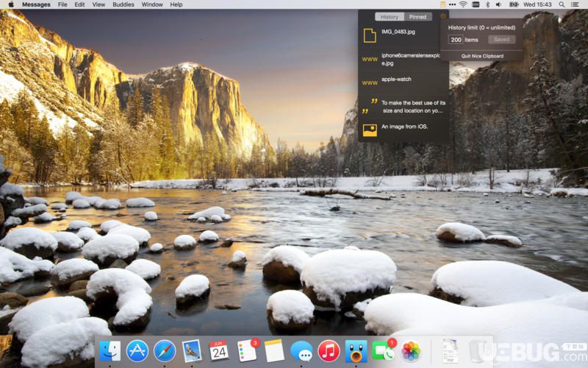Open the volume control in menu bar
This screenshot has height=368, width=588.
[x=498, y=4]
